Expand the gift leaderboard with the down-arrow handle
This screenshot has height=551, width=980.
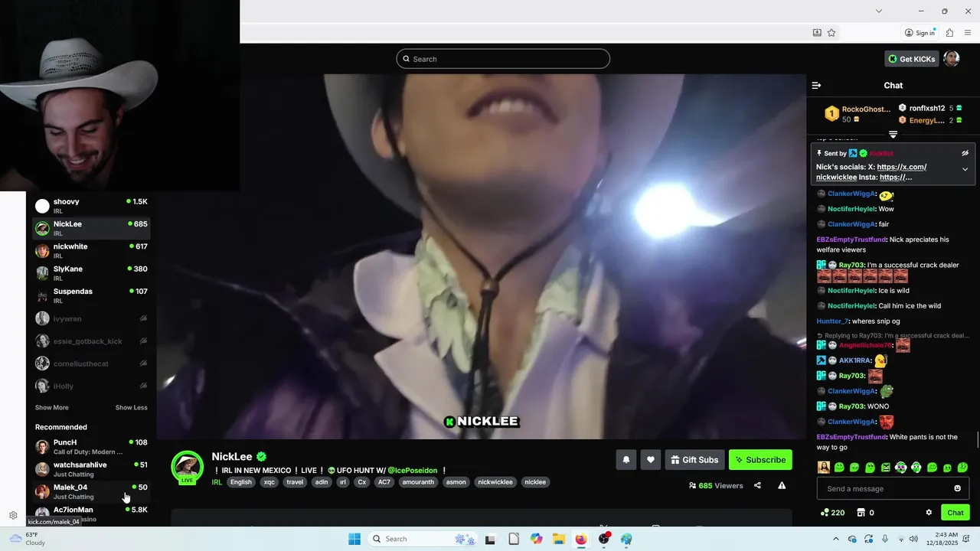click(893, 134)
